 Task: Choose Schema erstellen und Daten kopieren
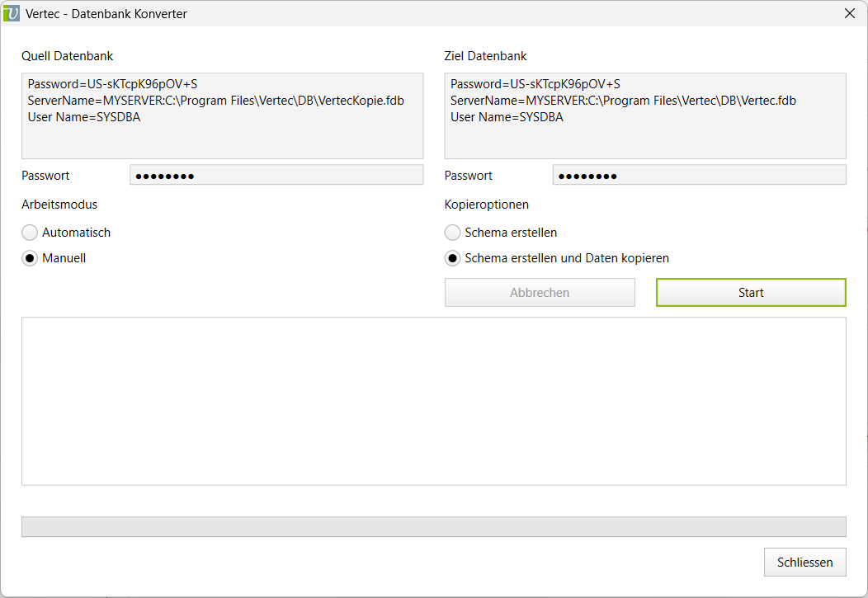(453, 258)
